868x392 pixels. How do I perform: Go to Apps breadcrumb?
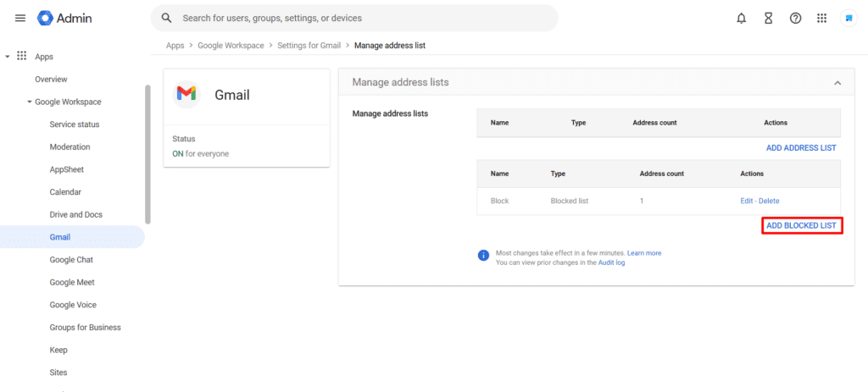175,46
